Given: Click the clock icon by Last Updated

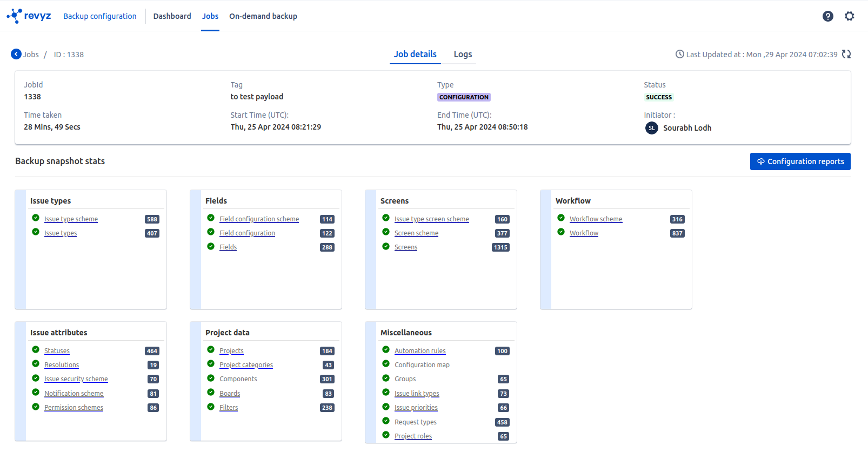Looking at the screenshot, I should [x=679, y=54].
